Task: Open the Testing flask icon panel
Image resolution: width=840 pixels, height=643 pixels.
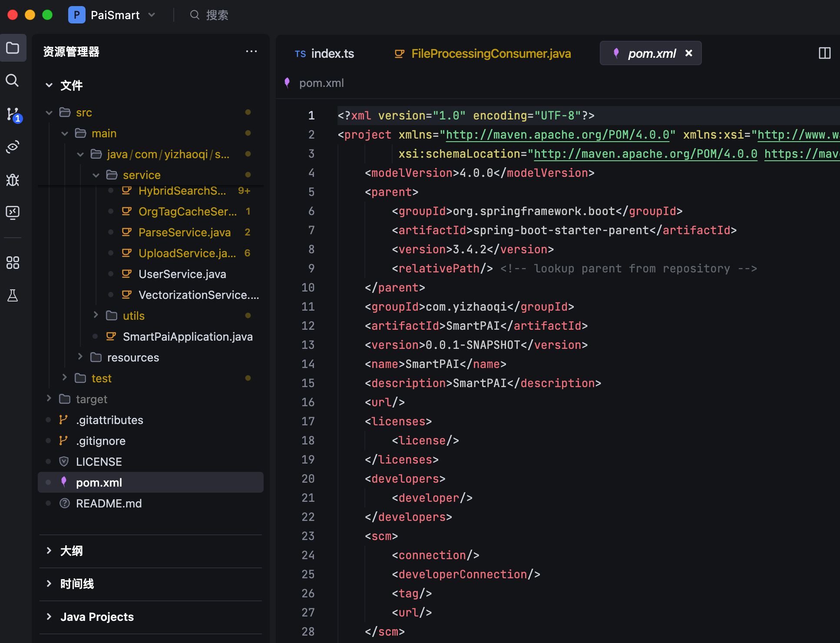Action: point(13,296)
